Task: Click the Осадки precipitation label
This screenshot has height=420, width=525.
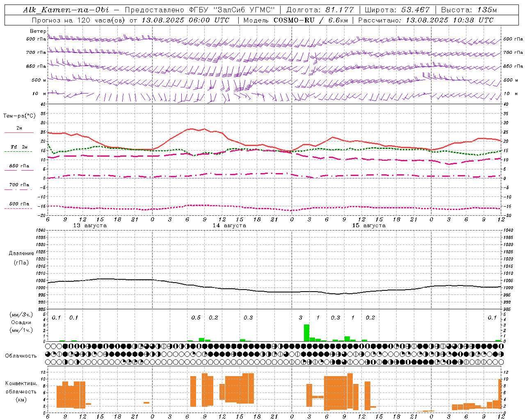Action: click(x=21, y=322)
